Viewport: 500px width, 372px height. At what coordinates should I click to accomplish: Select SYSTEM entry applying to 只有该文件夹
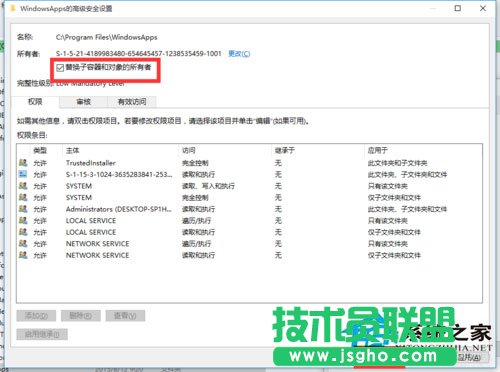point(249,186)
